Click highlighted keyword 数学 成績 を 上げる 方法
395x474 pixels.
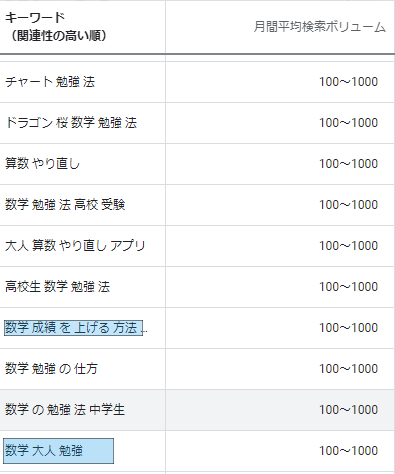[73, 328]
